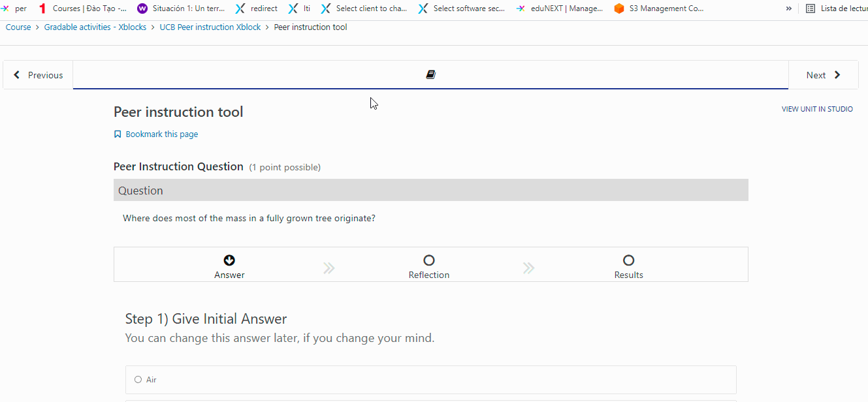The width and height of the screenshot is (868, 402).
Task: Expand hidden bookmarks overflow chevron
Action: (788, 8)
